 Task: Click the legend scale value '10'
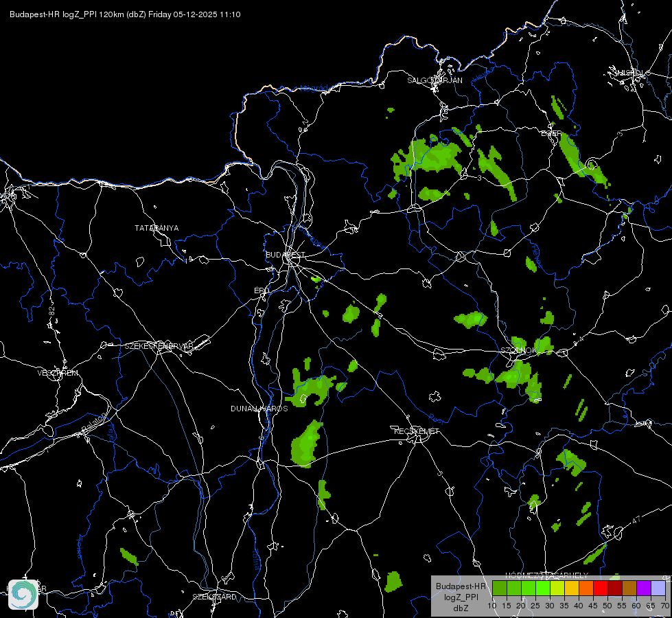[x=492, y=606]
